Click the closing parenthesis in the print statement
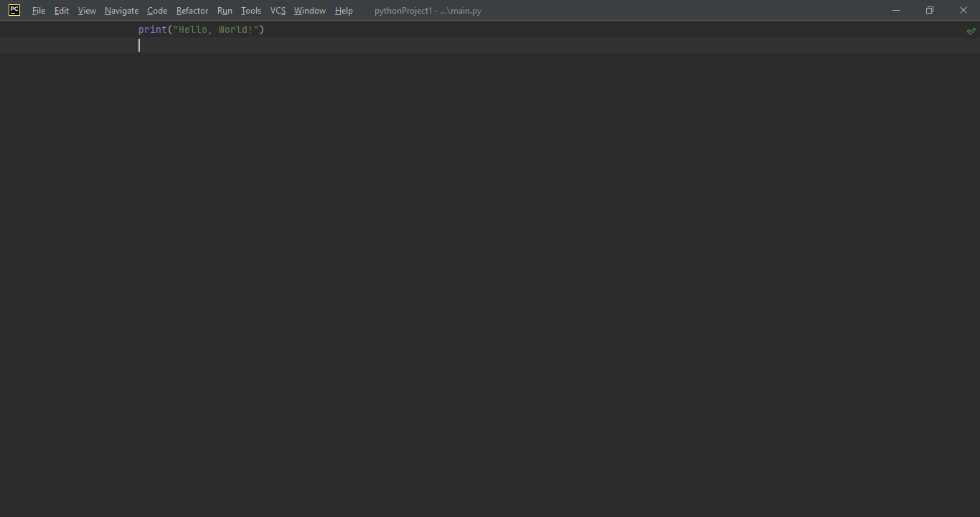Screen dimensions: 980x517 click(261, 29)
